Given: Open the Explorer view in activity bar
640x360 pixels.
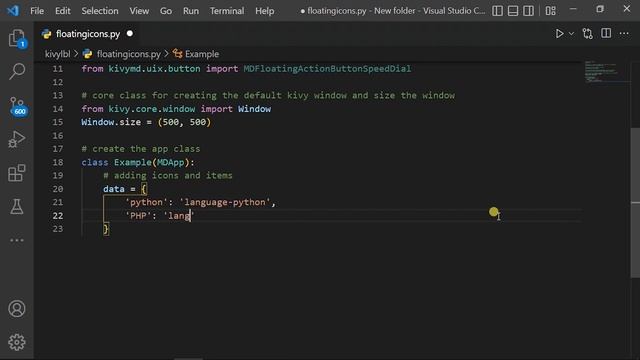Looking at the screenshot, I should [x=17, y=38].
